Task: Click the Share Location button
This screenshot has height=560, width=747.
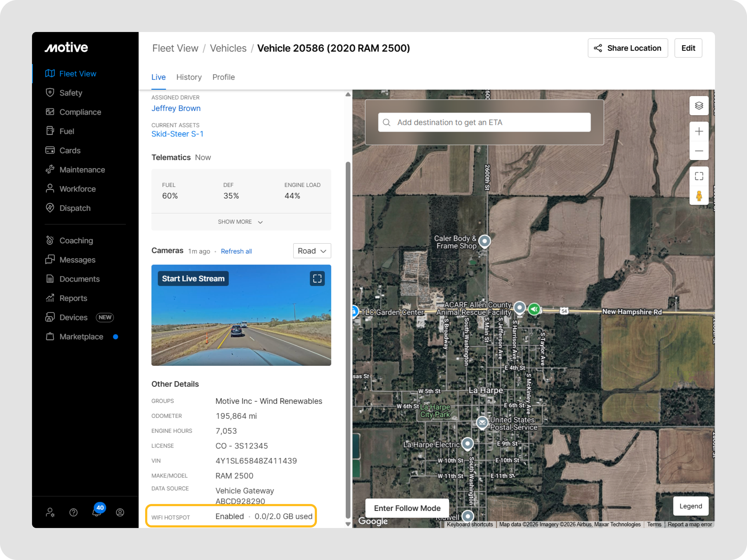Action: coord(627,48)
